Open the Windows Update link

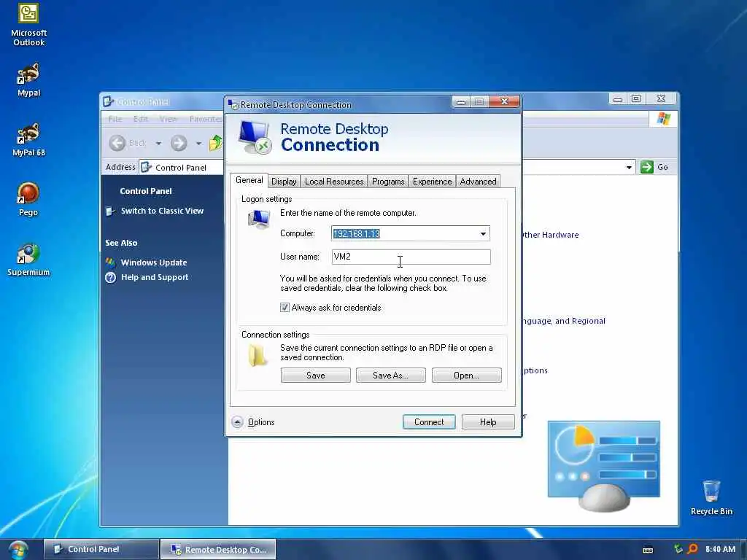coord(154,262)
